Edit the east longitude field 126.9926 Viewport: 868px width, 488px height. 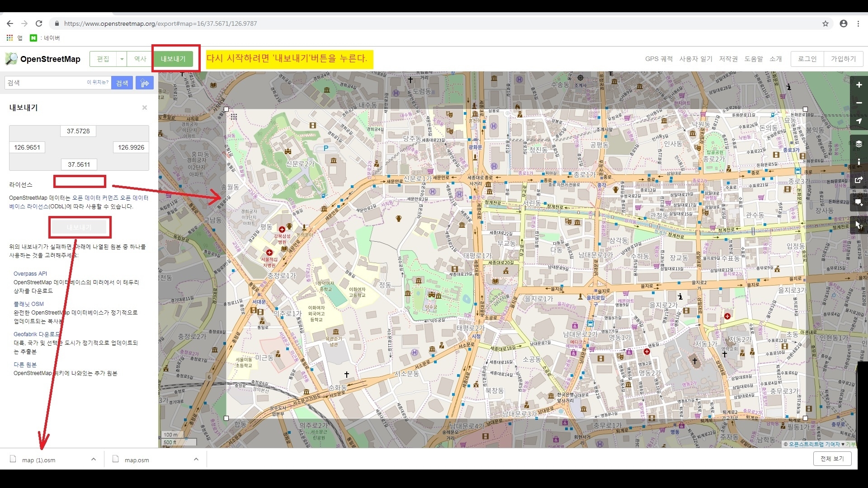[x=131, y=147]
